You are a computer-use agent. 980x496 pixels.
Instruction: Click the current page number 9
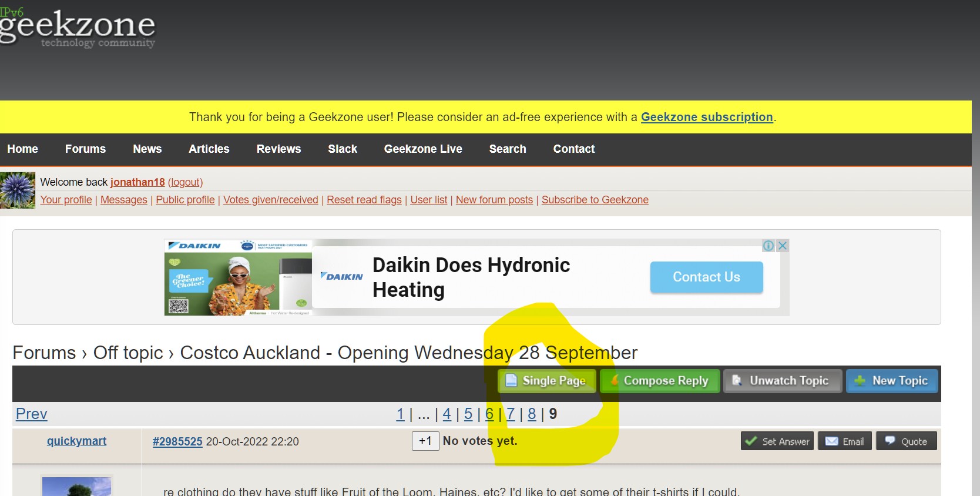pyautogui.click(x=553, y=414)
